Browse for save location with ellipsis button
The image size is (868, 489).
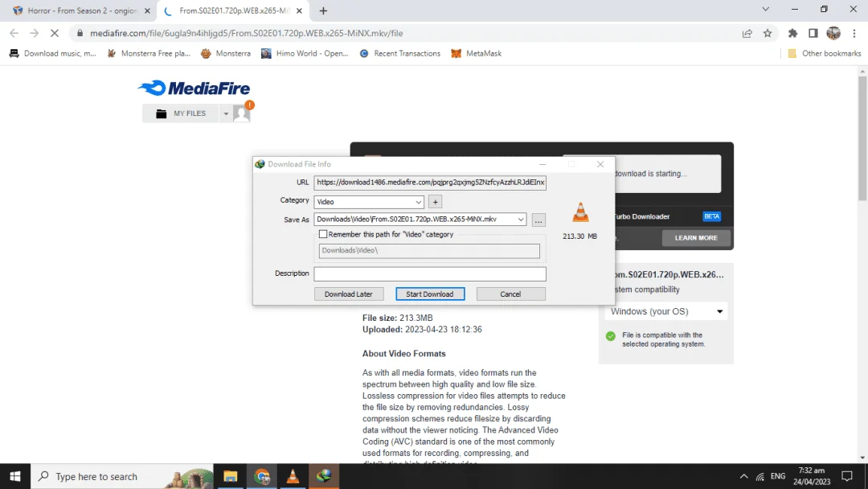(x=538, y=220)
